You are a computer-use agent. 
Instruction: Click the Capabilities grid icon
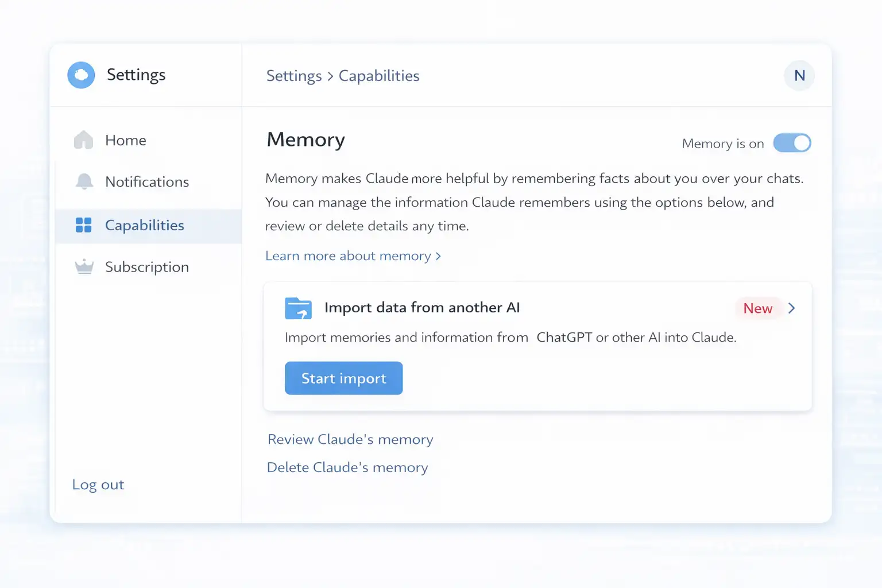84,225
